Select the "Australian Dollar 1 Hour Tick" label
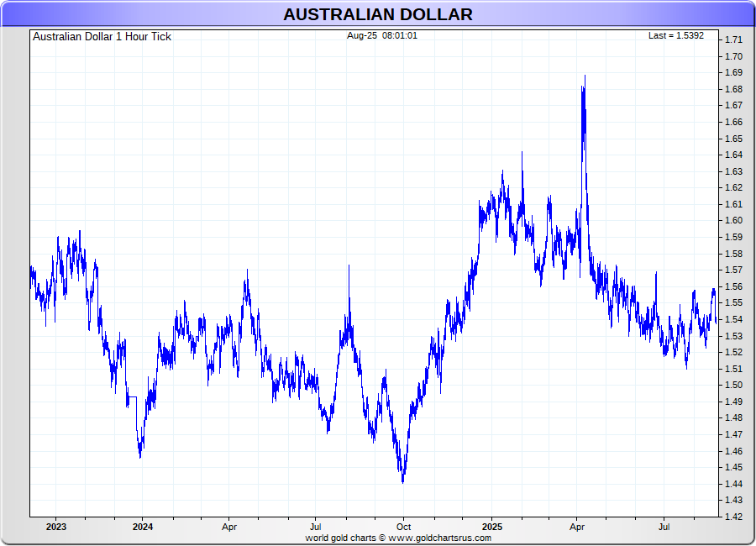The width and height of the screenshot is (756, 546). [102, 37]
